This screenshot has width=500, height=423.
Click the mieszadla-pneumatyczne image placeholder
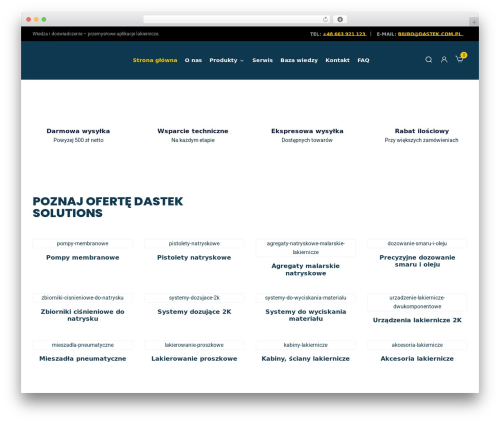click(83, 345)
